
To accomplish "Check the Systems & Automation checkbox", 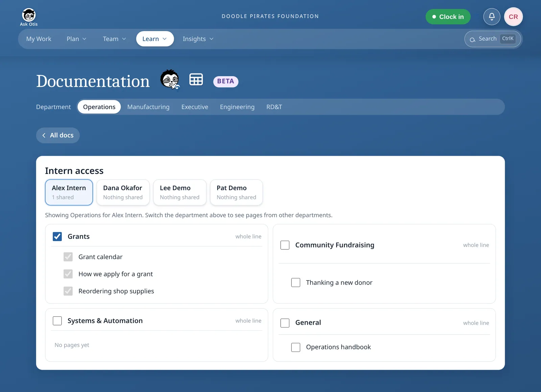I will coord(57,321).
